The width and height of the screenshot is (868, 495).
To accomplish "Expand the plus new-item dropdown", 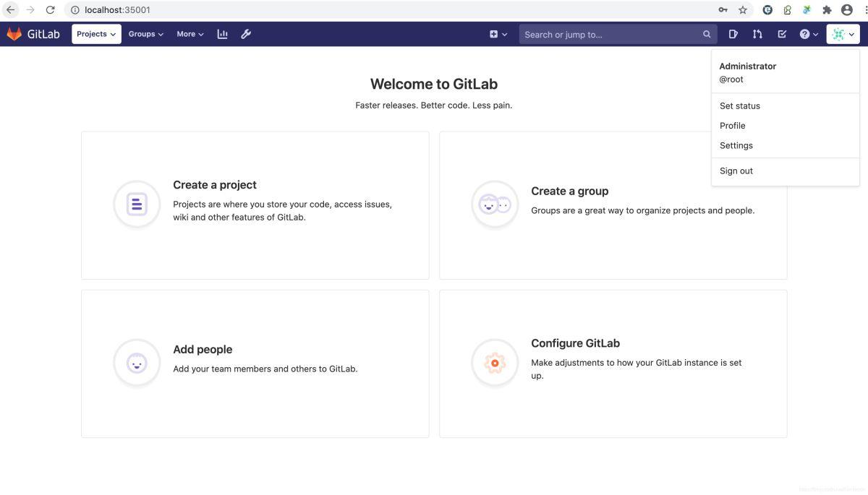I will [x=498, y=34].
